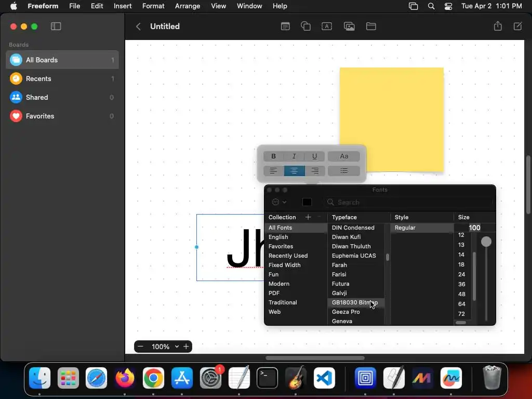Open Recents in the sidebar
532x399 pixels.
click(x=62, y=79)
